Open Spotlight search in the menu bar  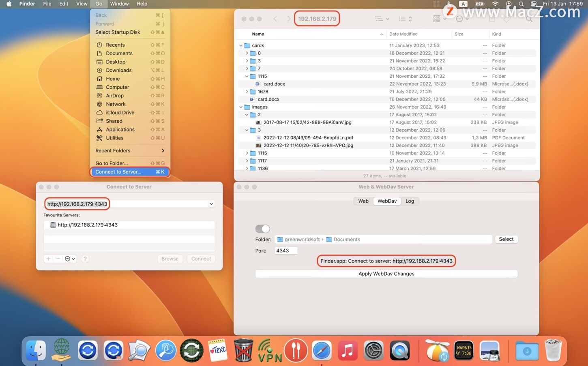(521, 4)
